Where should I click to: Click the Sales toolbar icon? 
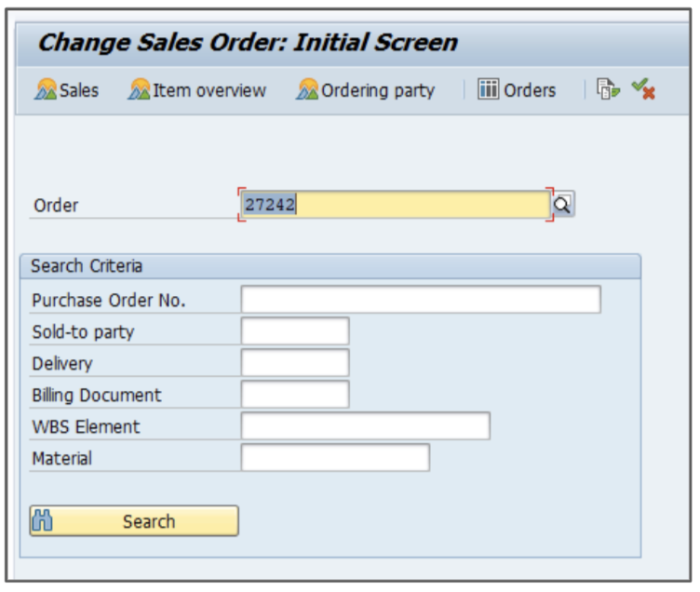pyautogui.click(x=46, y=90)
